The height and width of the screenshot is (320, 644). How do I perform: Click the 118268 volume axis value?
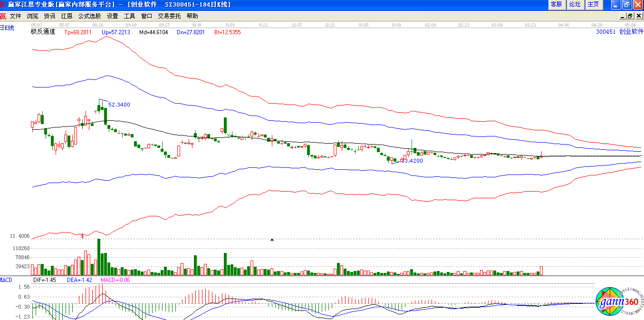21,248
